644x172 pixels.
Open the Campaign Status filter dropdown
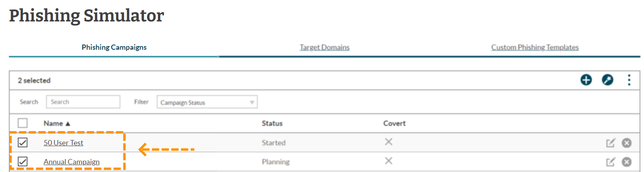coord(207,102)
